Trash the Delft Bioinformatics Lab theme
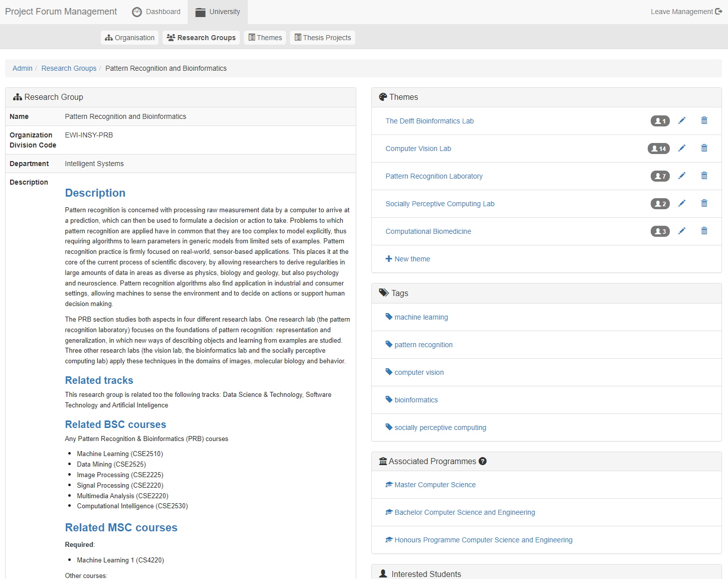The height and width of the screenshot is (579, 728). tap(704, 121)
